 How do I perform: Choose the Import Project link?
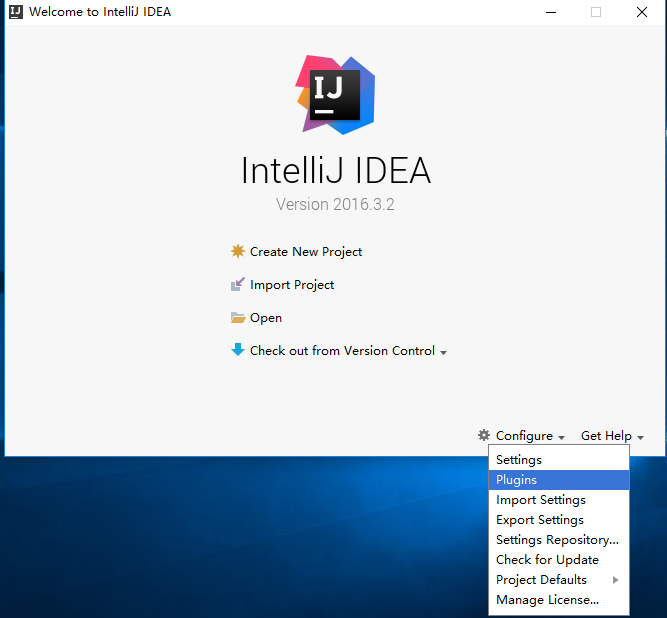(x=292, y=285)
